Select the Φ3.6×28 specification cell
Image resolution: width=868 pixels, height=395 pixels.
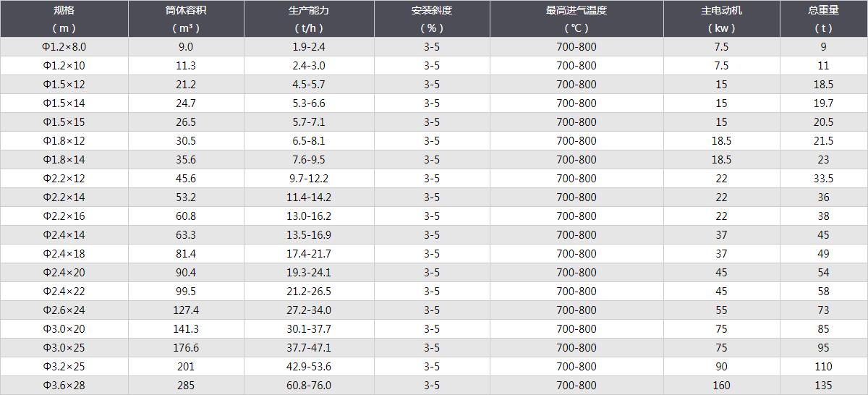(64, 386)
